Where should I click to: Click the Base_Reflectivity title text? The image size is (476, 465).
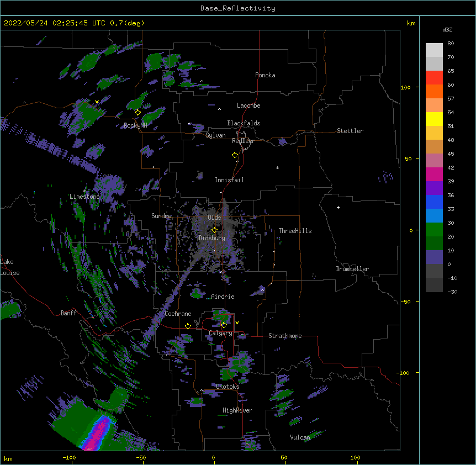click(x=238, y=8)
